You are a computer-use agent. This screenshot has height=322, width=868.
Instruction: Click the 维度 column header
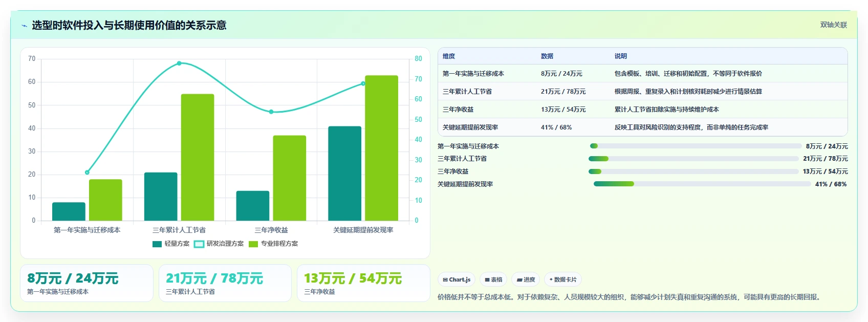[449, 56]
